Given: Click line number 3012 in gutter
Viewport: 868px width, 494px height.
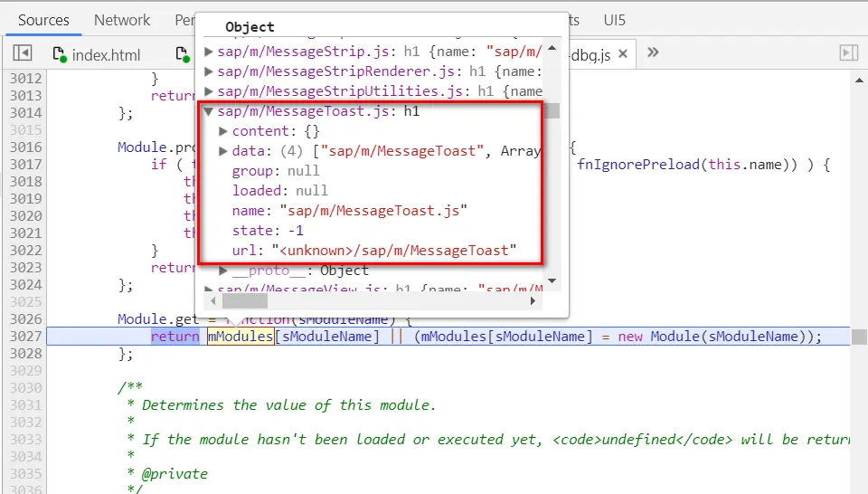Looking at the screenshot, I should click(x=25, y=78).
